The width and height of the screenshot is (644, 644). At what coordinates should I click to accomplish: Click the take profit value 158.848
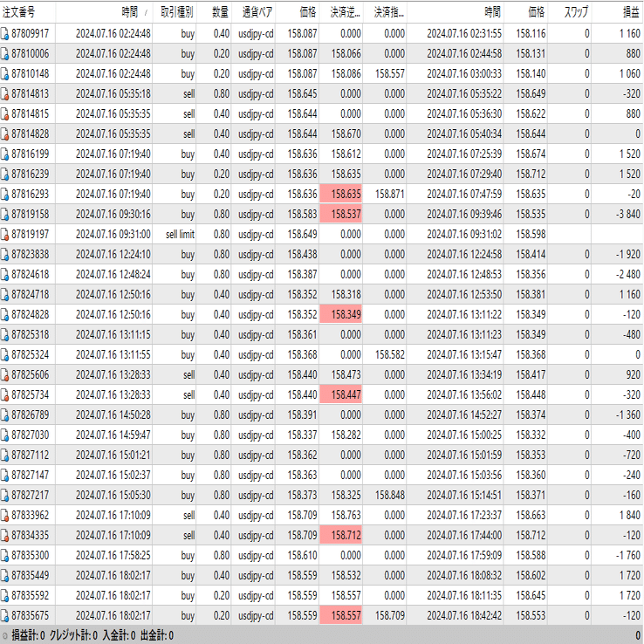pyautogui.click(x=390, y=496)
